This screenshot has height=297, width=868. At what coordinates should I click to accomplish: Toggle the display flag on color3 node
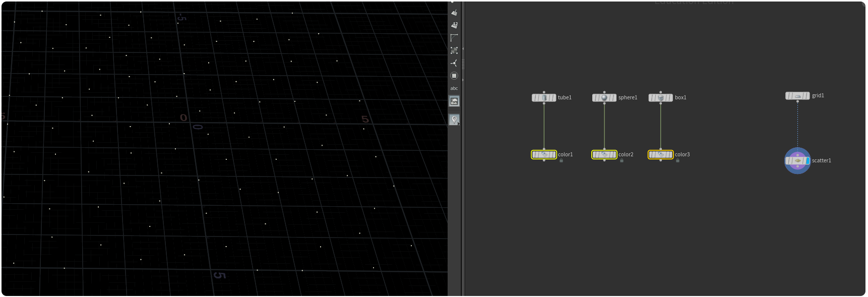click(x=671, y=155)
